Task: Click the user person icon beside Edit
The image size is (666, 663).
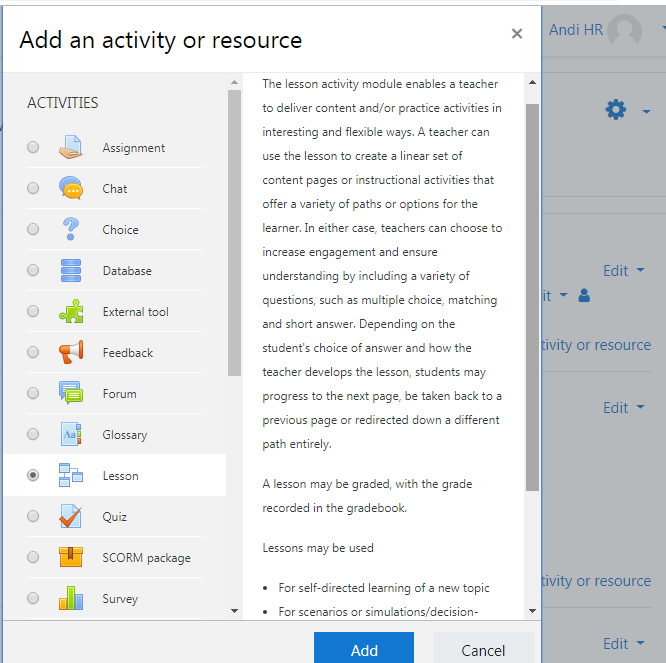Action: click(584, 295)
